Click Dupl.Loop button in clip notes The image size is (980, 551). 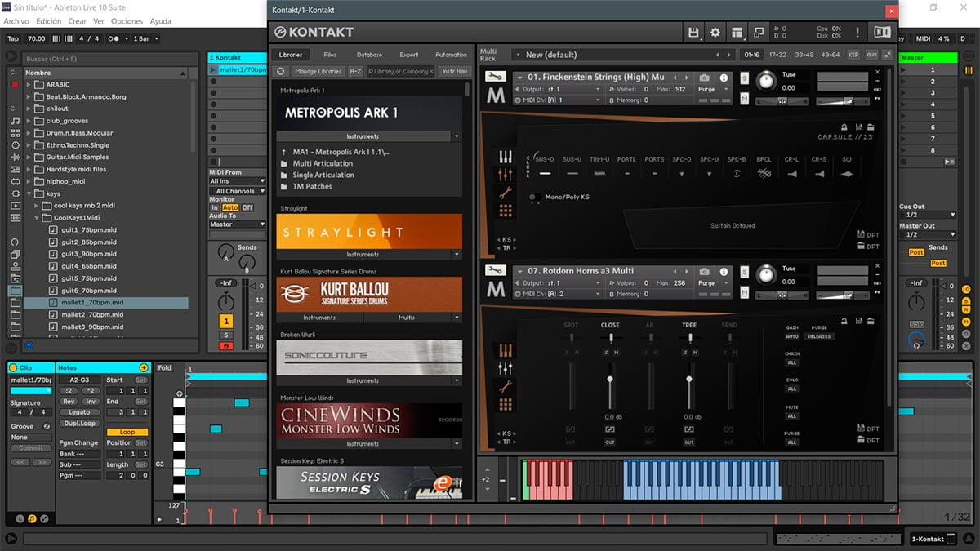click(80, 423)
